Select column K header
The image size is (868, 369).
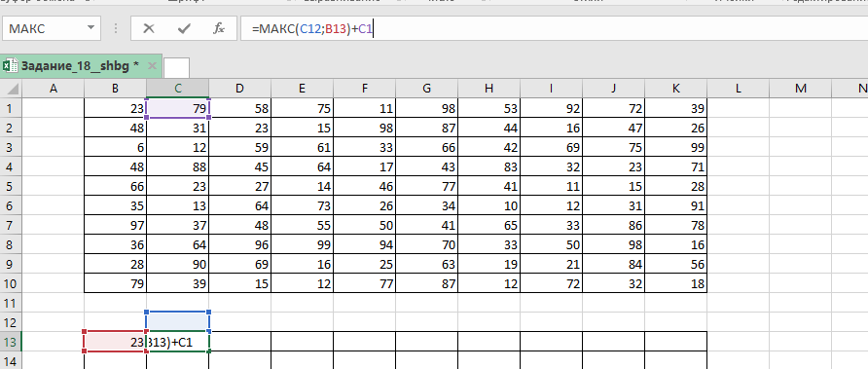[676, 88]
